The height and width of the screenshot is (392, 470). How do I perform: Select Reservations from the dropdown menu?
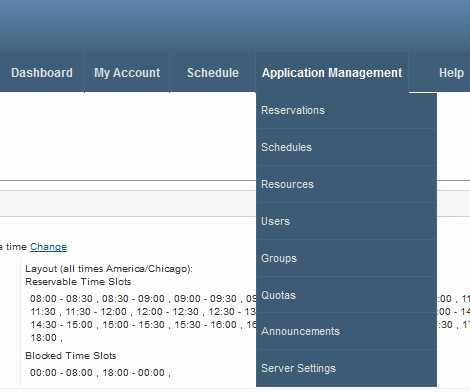pos(346,110)
